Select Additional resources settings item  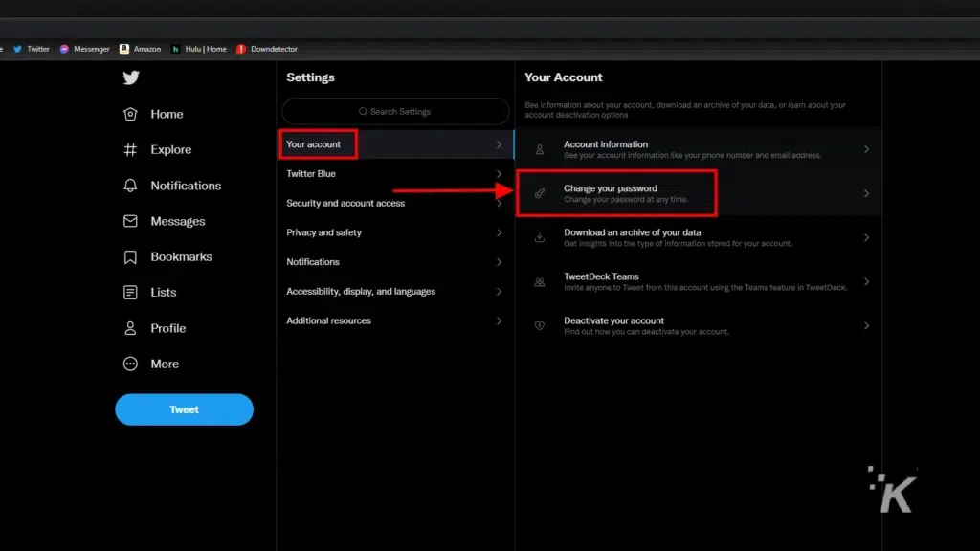(395, 320)
